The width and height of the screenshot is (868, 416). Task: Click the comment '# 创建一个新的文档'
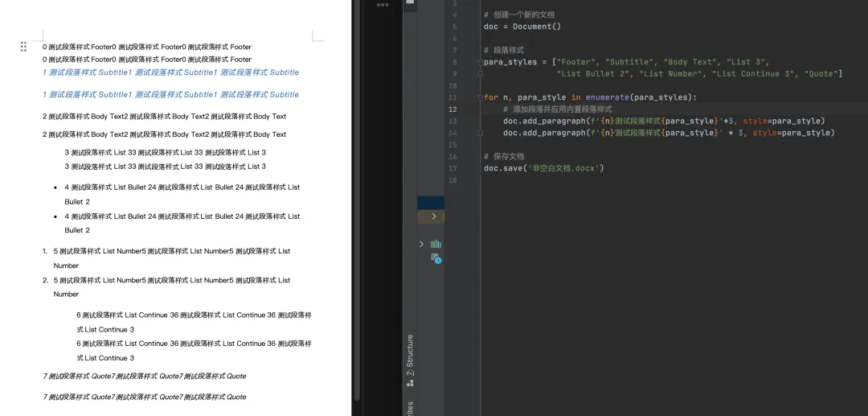pos(518,15)
